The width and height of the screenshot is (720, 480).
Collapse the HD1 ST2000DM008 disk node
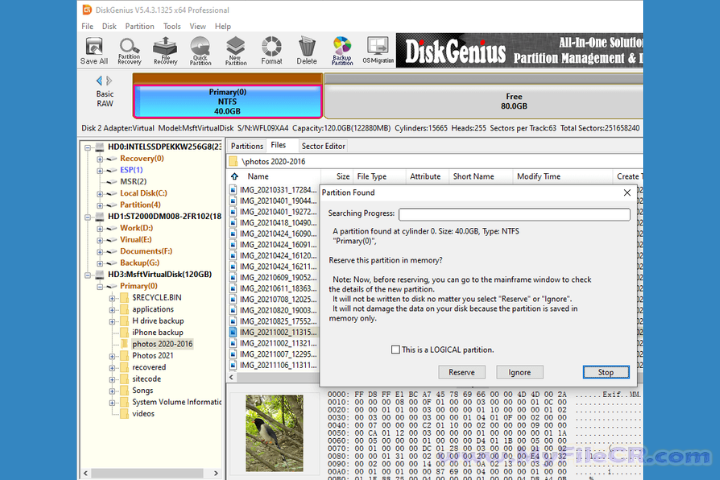[x=87, y=217]
